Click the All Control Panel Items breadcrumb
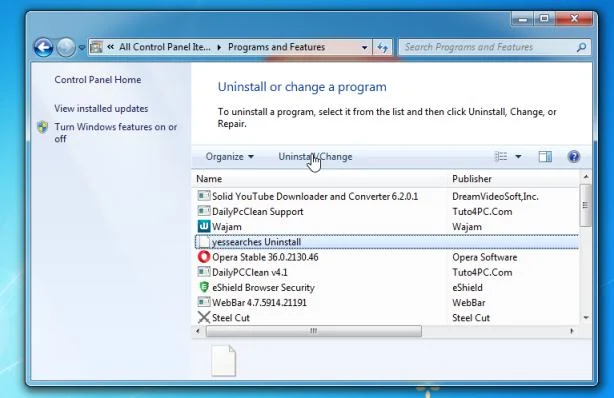Image resolution: width=614 pixels, height=398 pixels. [x=164, y=47]
